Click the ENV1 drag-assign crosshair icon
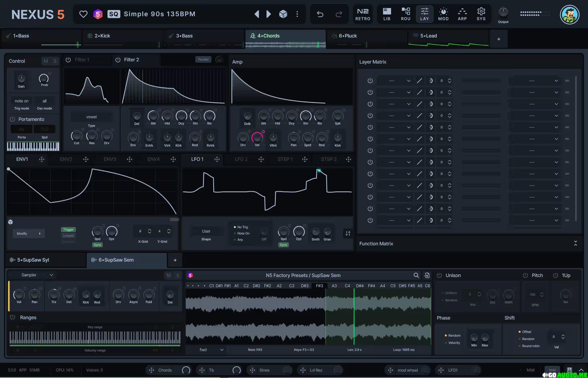The image size is (588, 378). [42, 159]
